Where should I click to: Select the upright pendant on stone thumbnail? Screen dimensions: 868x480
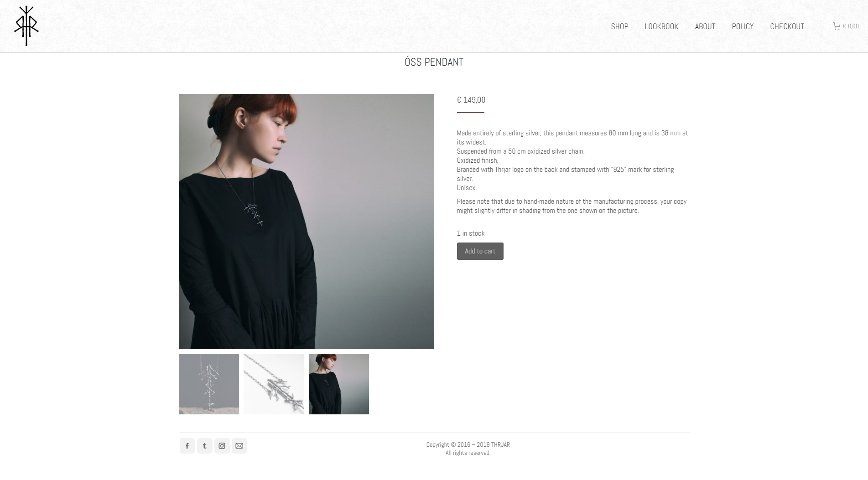pos(209,384)
